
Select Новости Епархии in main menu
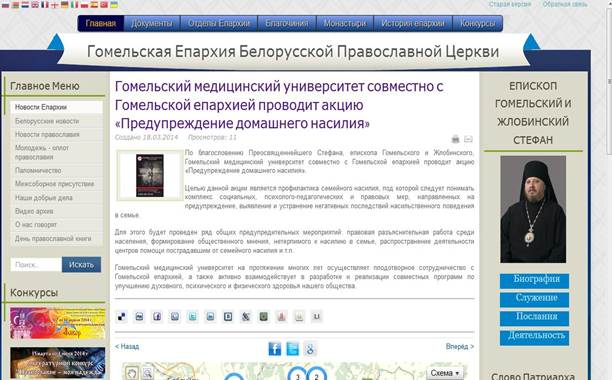(x=57, y=107)
